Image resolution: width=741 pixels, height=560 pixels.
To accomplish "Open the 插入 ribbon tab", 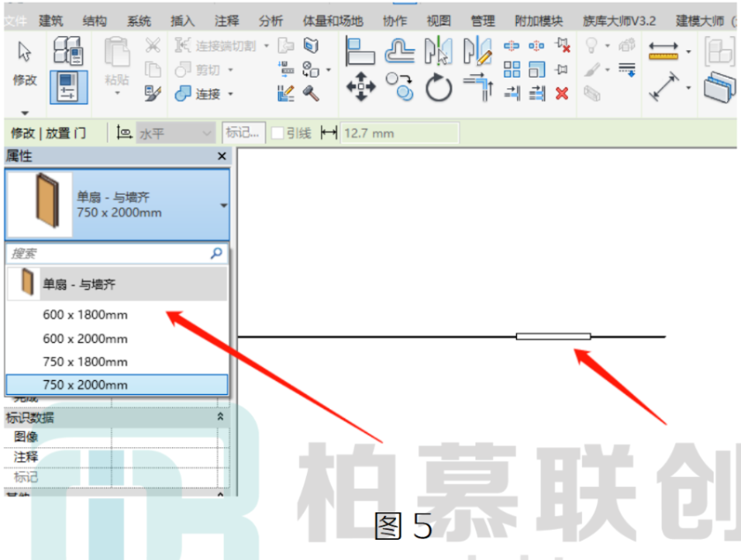I will (x=183, y=21).
